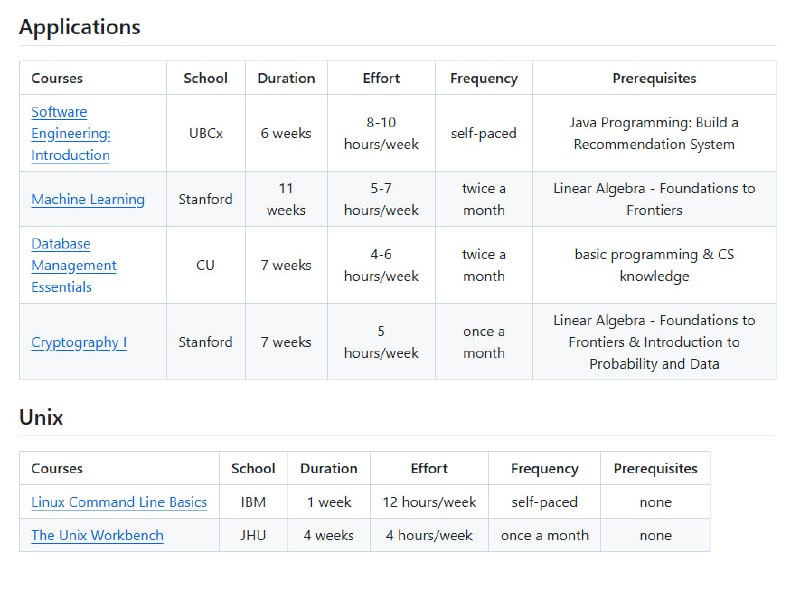Click the Prerequisites header in Applications table
Screen dimensions: 800x590
point(654,78)
